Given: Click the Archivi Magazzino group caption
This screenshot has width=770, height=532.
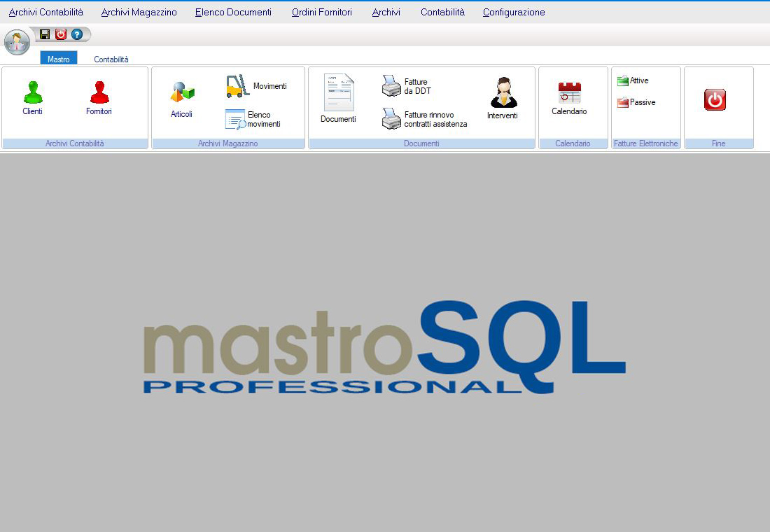Looking at the screenshot, I should (228, 143).
